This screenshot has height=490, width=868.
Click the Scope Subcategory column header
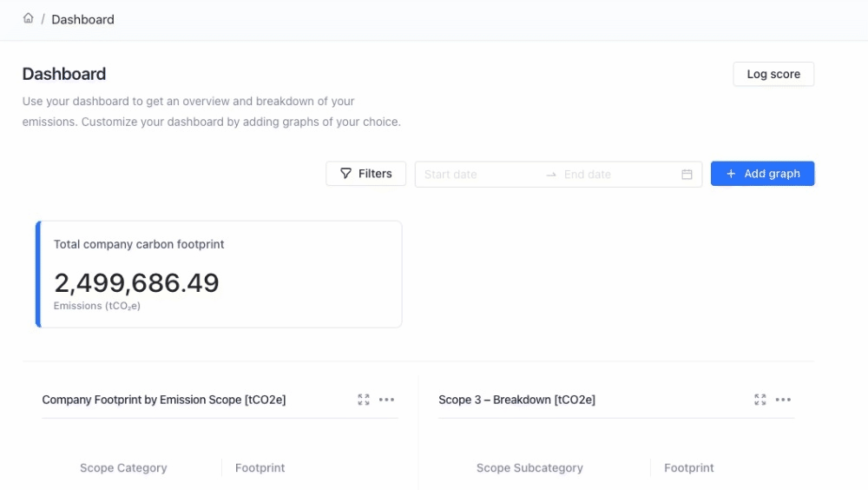(529, 467)
